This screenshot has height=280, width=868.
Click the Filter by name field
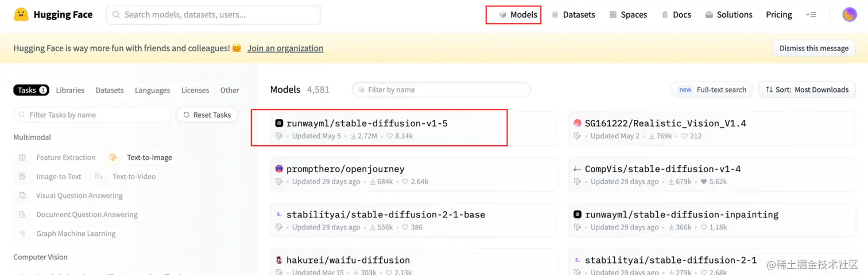point(442,90)
